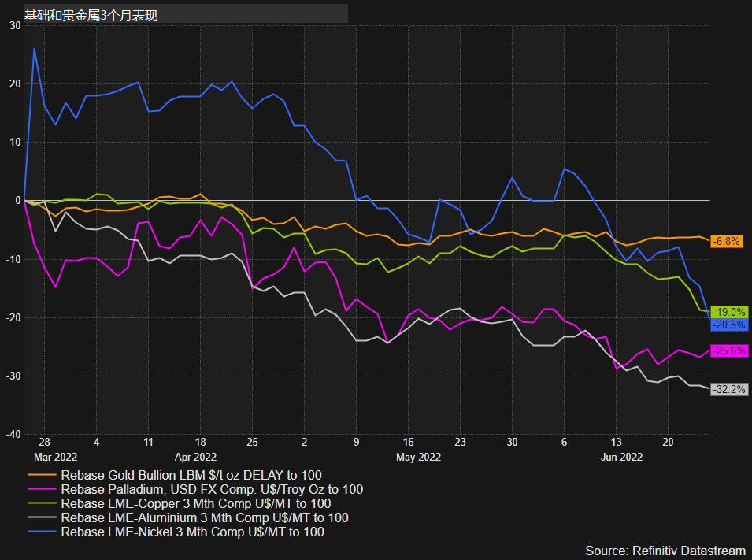Click the magenta Palladium legend line
The height and width of the screenshot is (560, 752).
point(43,489)
